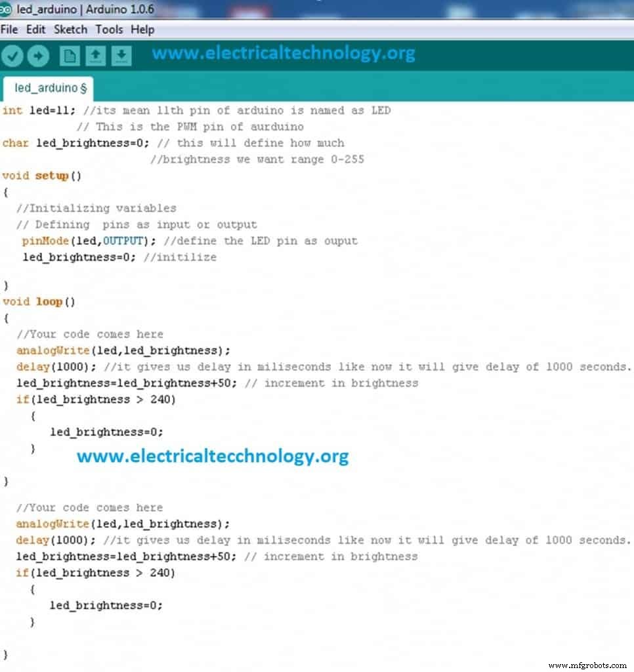Open the Tools menu
The width and height of the screenshot is (634, 672).
[x=108, y=30]
